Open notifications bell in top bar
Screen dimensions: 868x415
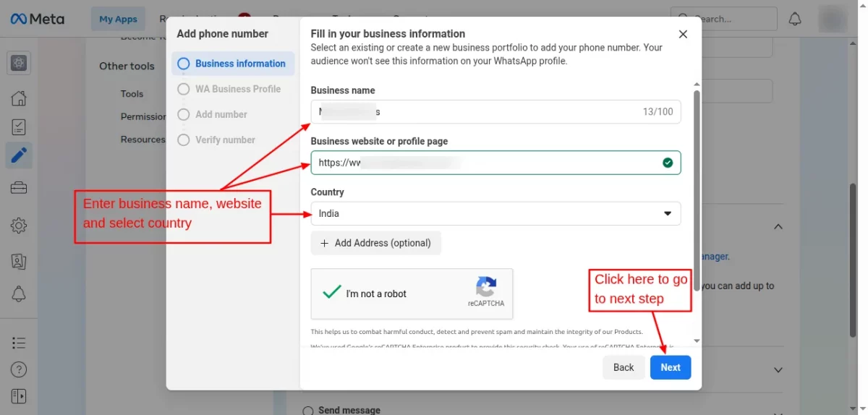point(795,19)
